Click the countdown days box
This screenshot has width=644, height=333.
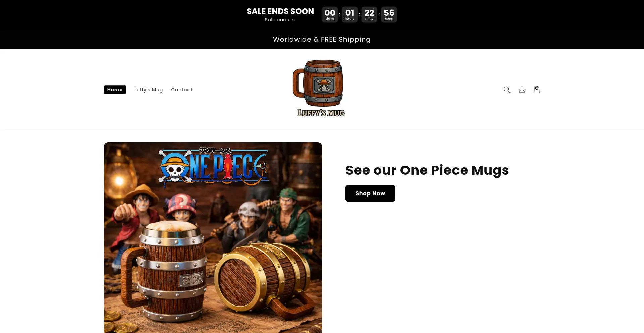coord(330,15)
